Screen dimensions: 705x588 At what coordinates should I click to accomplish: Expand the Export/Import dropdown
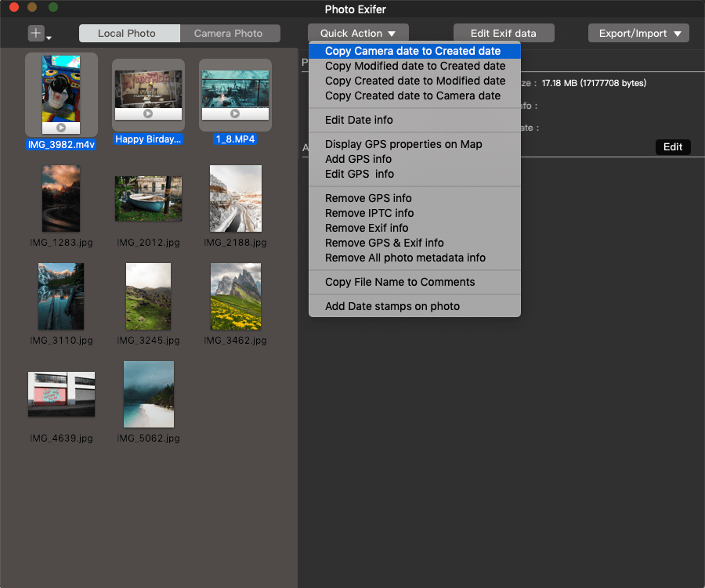[x=638, y=33]
